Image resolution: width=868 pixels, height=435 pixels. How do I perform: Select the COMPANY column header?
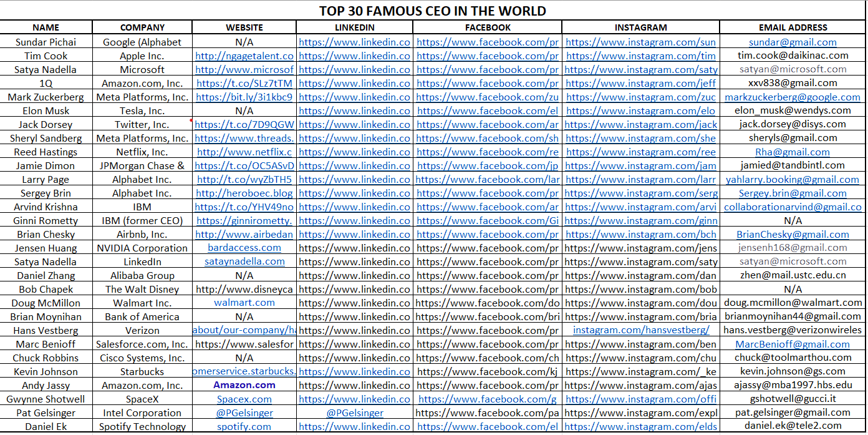(142, 27)
